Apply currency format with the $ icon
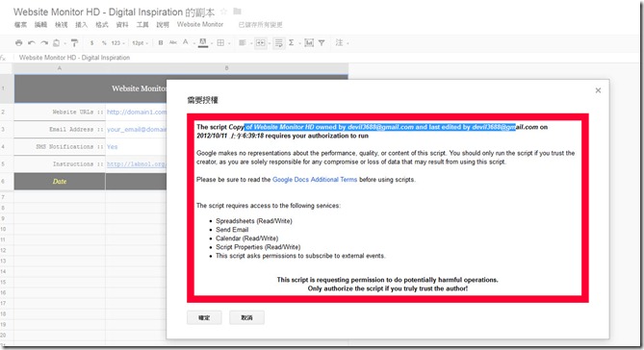This screenshot has height=350, width=644. 92,42
